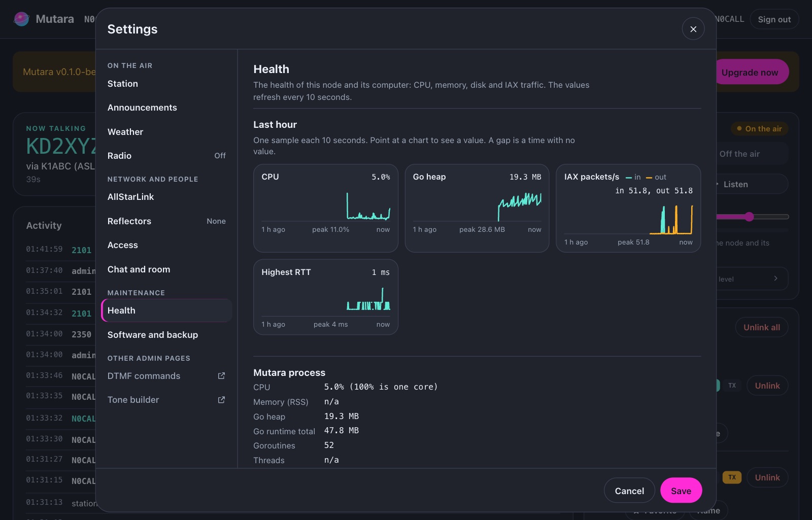This screenshot has width=812, height=520.
Task: Expand the level row chevron
Action: [775, 279]
